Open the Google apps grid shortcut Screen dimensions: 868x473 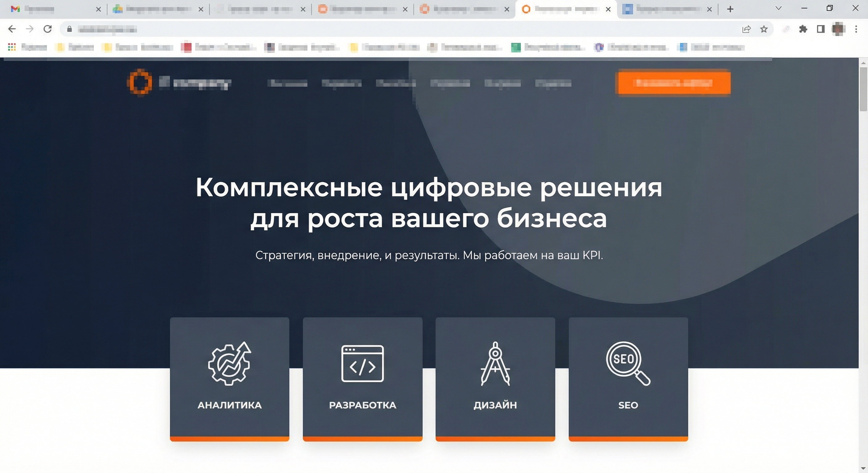12,47
